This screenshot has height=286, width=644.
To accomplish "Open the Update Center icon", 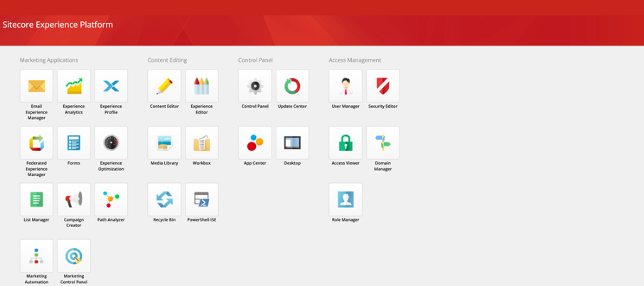I will [292, 86].
